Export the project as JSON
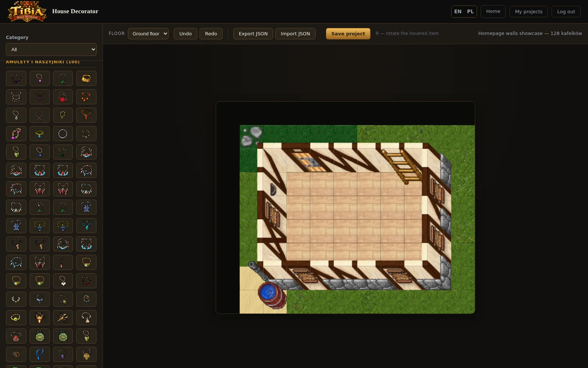This screenshot has width=588, height=368. pos(253,33)
